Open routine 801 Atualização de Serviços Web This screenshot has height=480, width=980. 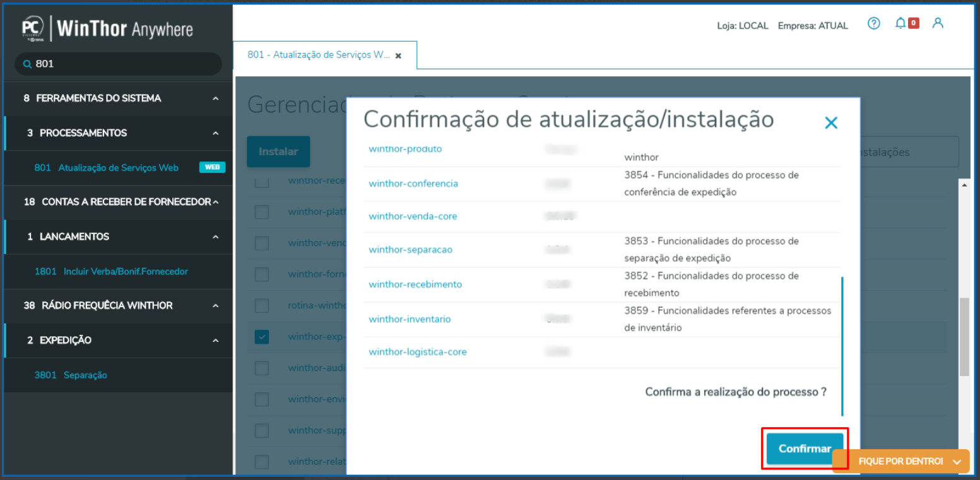pyautogui.click(x=118, y=168)
